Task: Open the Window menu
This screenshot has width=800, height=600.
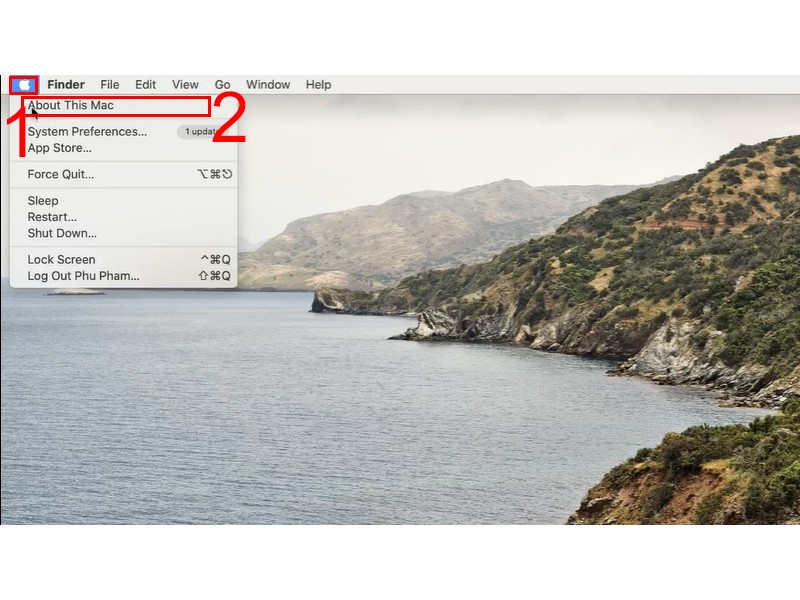Action: pyautogui.click(x=268, y=85)
